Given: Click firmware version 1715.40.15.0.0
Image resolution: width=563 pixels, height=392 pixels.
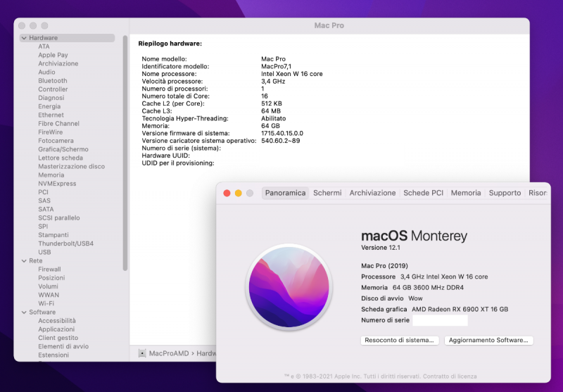Looking at the screenshot, I should 282,133.
